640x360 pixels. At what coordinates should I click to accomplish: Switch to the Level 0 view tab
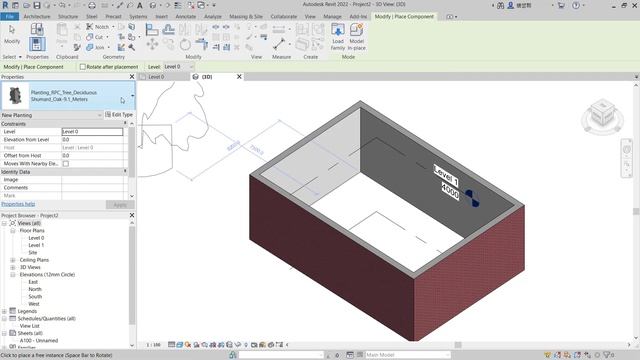[x=156, y=77]
